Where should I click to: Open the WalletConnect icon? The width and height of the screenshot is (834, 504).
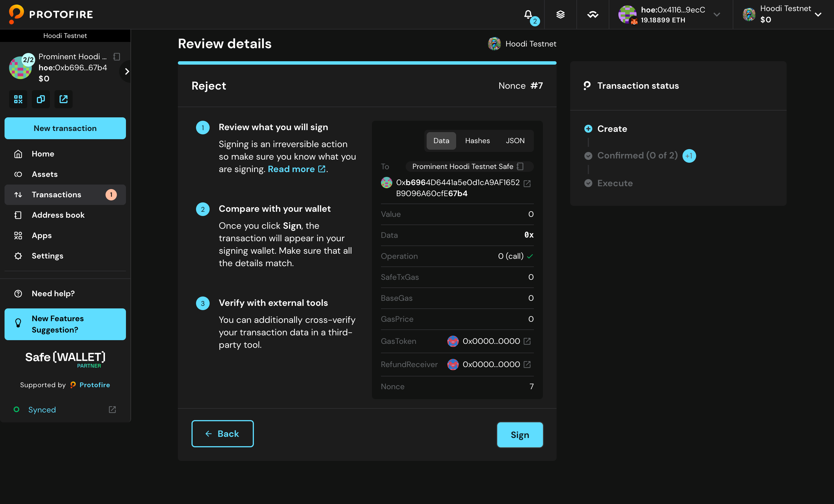(593, 14)
